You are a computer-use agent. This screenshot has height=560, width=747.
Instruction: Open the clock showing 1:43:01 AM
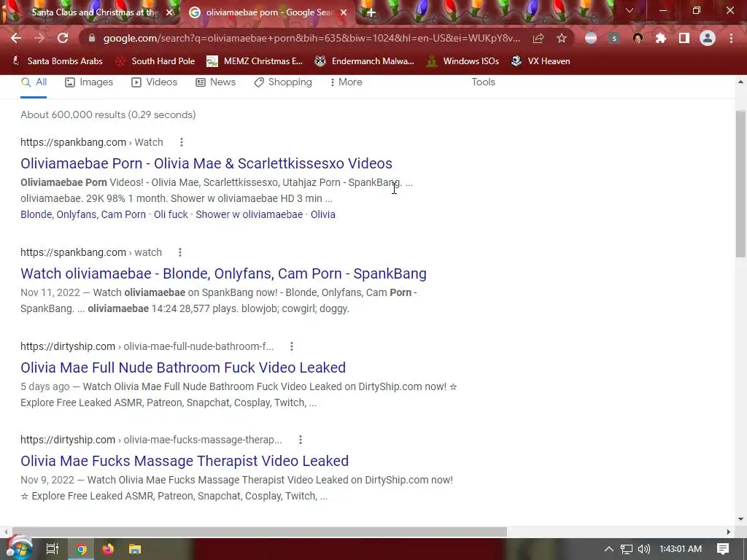tap(681, 549)
